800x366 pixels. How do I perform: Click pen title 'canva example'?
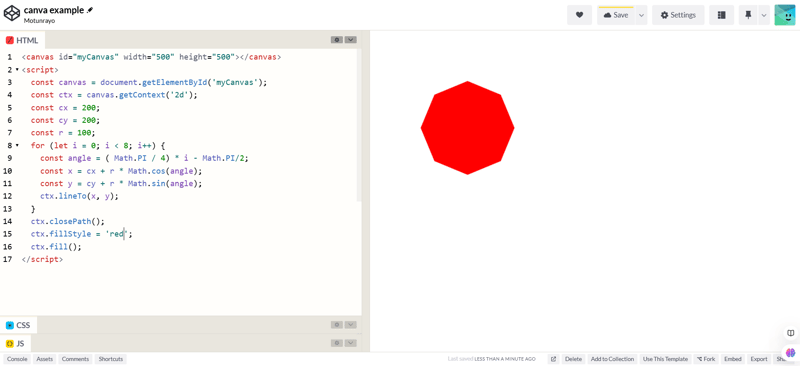(54, 10)
